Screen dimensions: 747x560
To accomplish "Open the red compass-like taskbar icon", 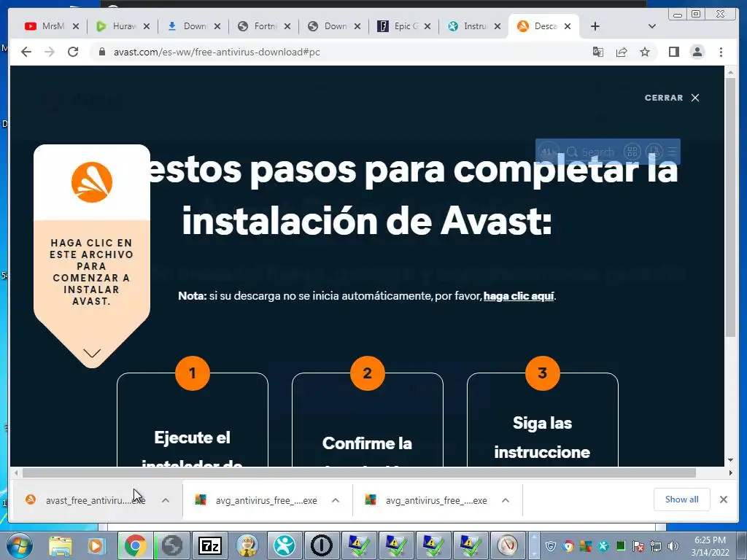I will [x=508, y=545].
